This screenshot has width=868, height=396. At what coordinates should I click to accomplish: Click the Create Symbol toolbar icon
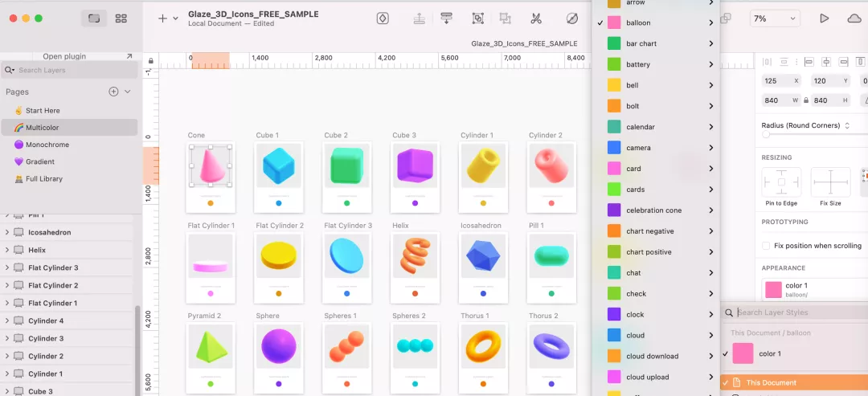click(x=383, y=18)
